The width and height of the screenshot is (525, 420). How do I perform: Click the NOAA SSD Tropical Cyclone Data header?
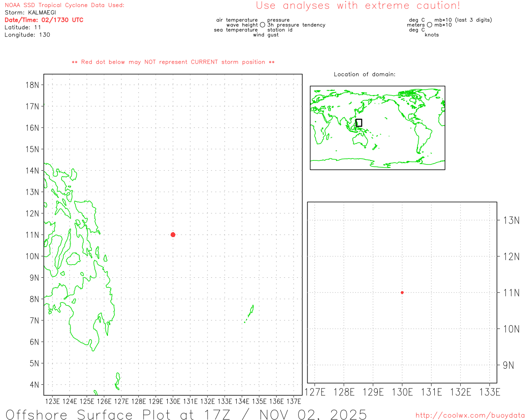click(64, 5)
